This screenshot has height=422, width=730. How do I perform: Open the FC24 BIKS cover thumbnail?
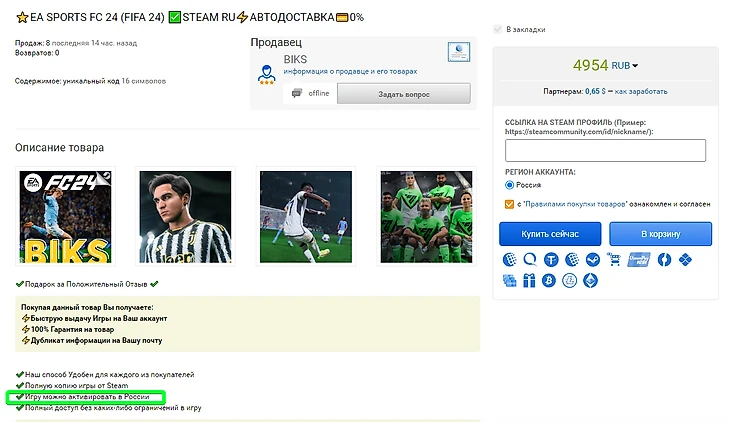pyautogui.click(x=65, y=217)
